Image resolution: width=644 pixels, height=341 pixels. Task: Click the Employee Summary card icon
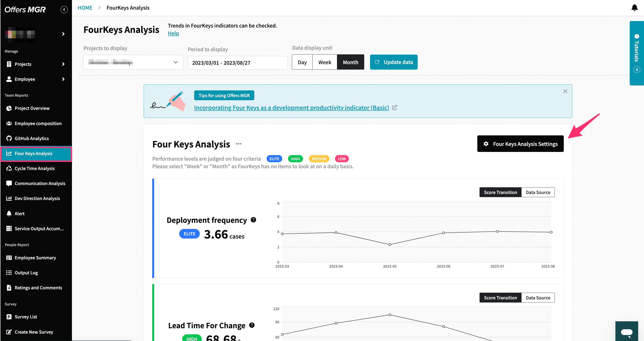9,258
